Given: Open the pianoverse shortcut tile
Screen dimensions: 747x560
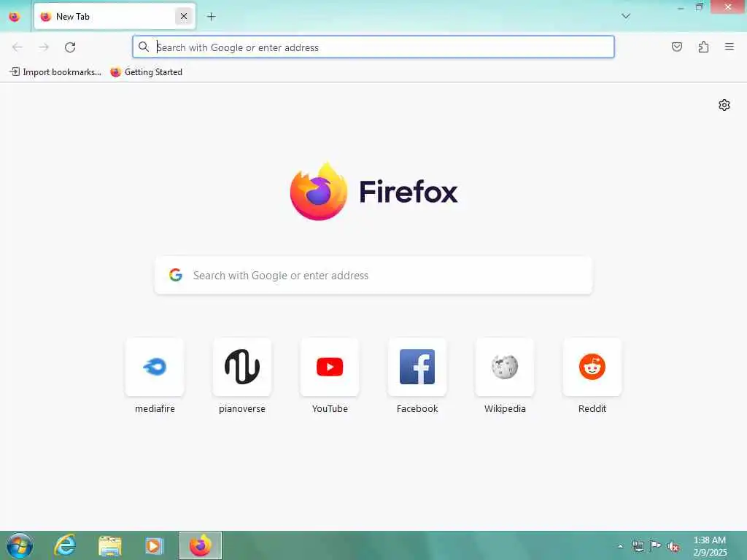Looking at the screenshot, I should point(242,367).
